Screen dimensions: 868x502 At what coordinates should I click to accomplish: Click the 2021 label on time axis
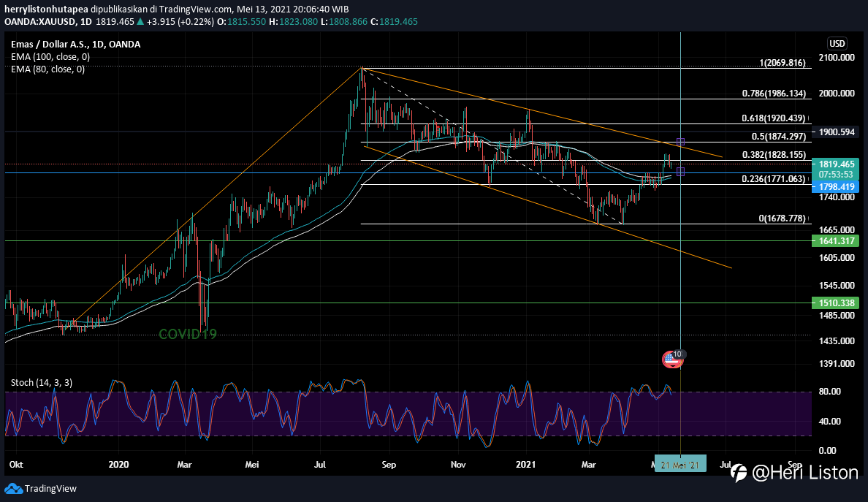click(526, 464)
